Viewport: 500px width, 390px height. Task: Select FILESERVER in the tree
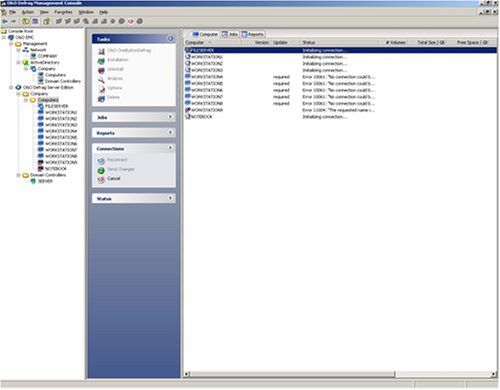(57, 106)
